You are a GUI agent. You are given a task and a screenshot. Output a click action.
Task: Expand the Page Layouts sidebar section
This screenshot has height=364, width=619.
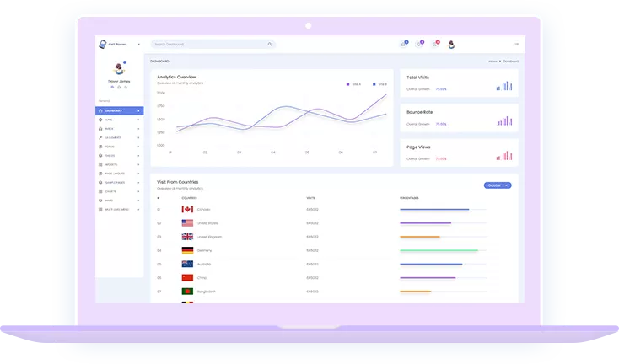(118, 174)
